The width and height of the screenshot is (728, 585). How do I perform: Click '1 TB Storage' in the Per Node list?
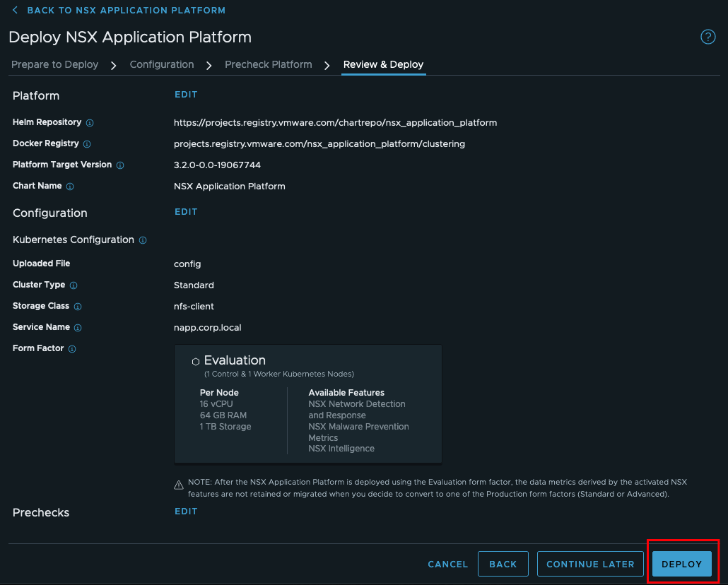(x=225, y=426)
